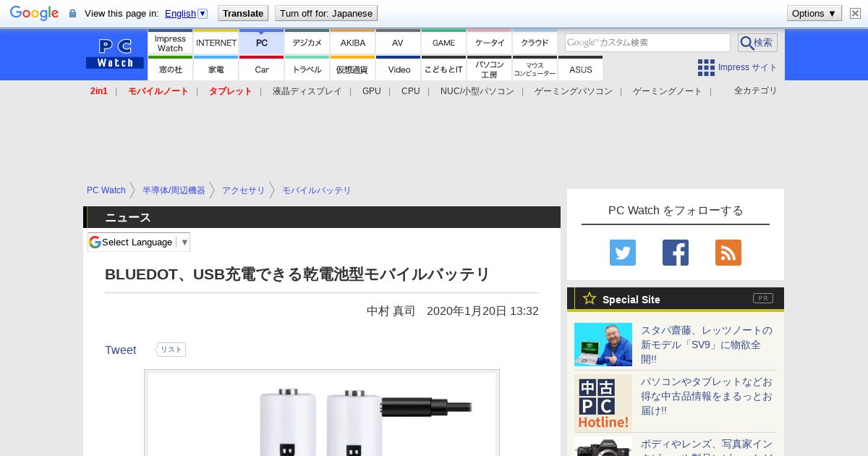The height and width of the screenshot is (456, 868).
Task: Click Turn off for: Japanese
Action: [x=326, y=13]
